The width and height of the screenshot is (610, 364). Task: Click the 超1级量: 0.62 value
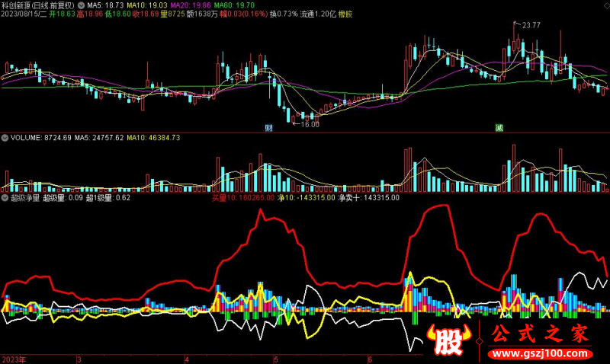[108, 198]
